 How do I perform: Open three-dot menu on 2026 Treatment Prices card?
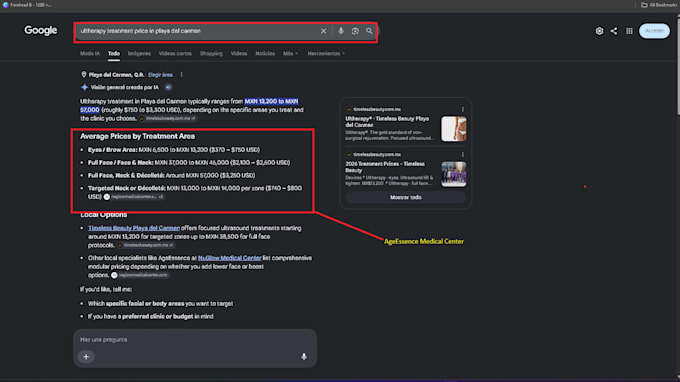463,154
